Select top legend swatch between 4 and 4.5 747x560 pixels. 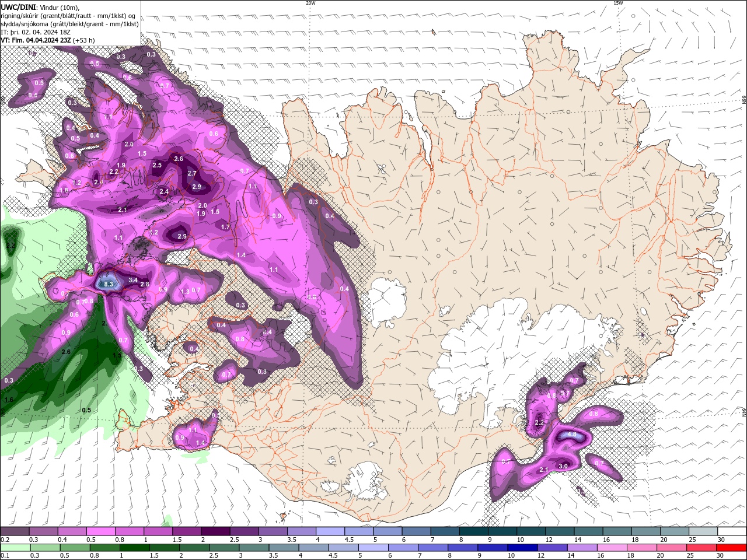pos(330,531)
